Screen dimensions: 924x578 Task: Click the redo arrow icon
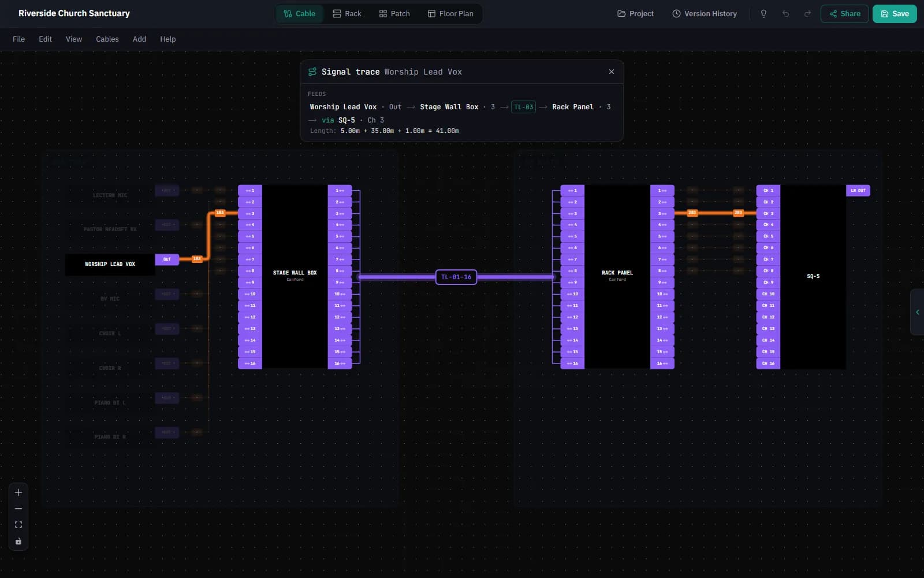pos(807,14)
